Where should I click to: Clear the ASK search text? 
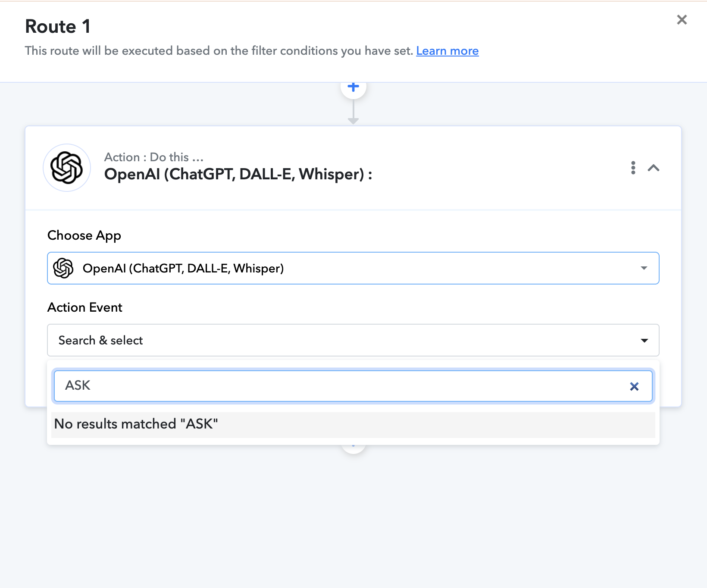634,386
